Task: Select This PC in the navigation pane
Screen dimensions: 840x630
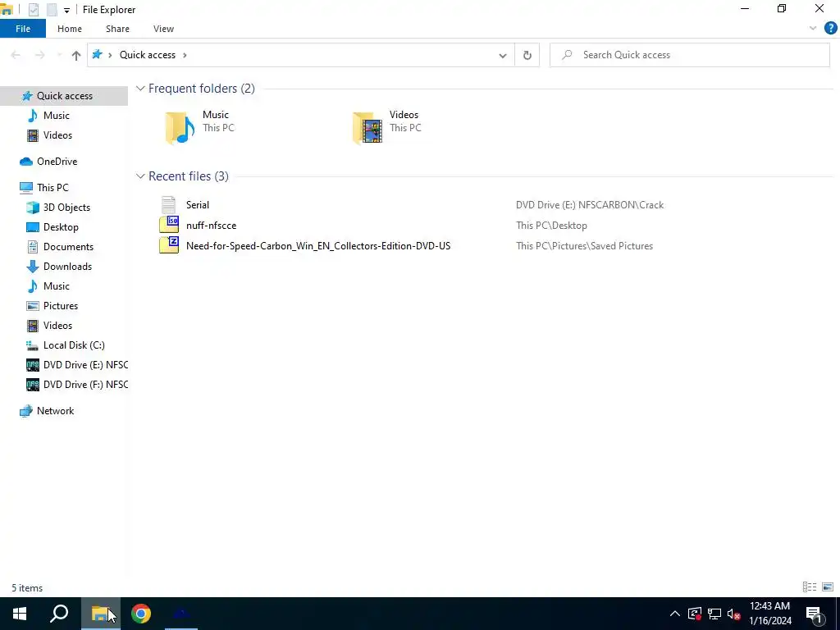Action: pos(52,188)
